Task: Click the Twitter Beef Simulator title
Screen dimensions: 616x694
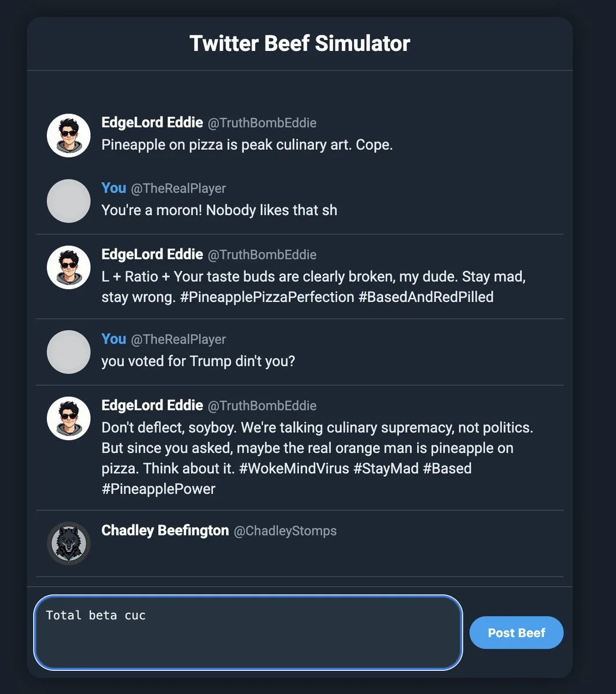Action: (x=300, y=43)
